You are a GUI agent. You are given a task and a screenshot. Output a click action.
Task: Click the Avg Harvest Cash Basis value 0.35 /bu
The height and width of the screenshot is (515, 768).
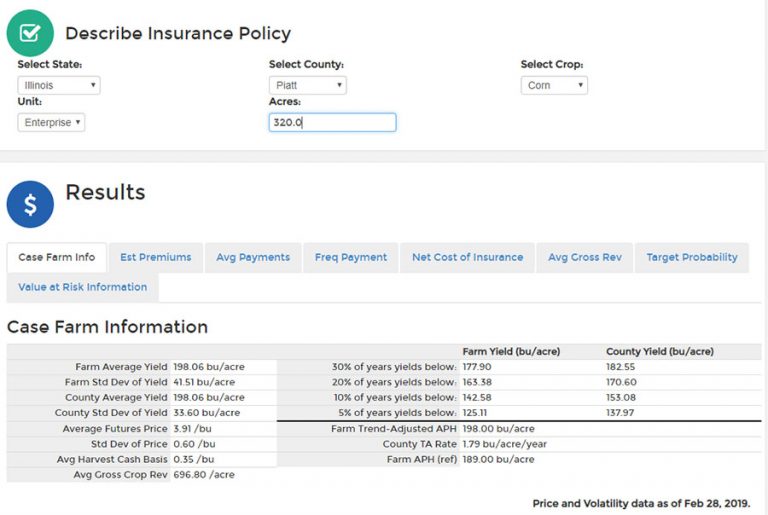(x=194, y=459)
